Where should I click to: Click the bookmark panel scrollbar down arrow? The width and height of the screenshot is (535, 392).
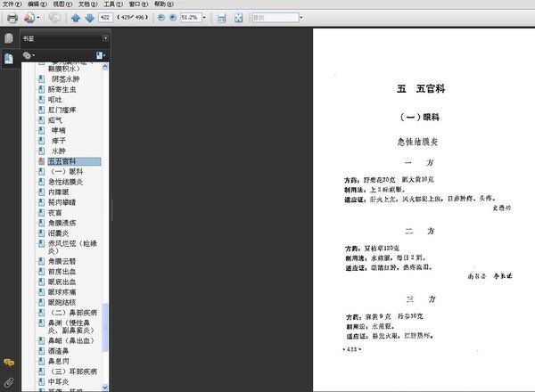[x=105, y=388]
